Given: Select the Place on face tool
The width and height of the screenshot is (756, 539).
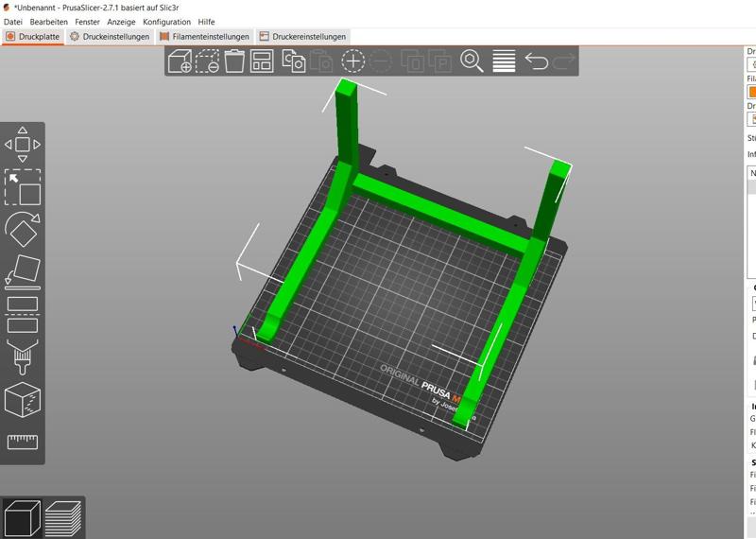Looking at the screenshot, I should pyautogui.click(x=23, y=272).
